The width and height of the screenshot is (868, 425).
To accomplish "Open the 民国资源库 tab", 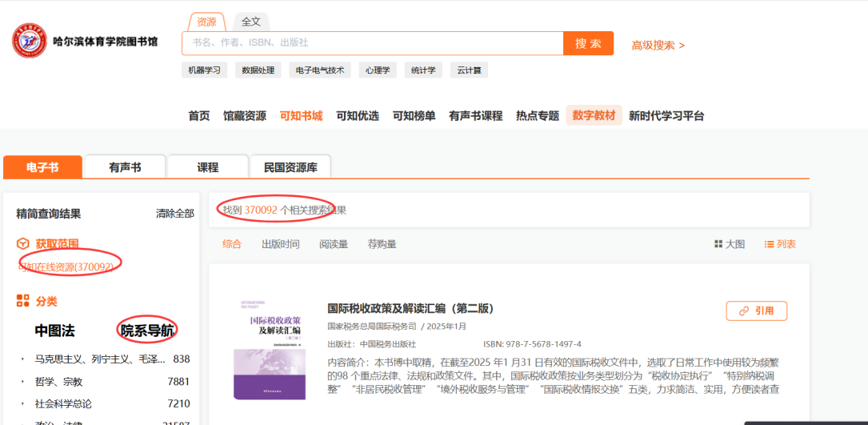I will coord(290,167).
